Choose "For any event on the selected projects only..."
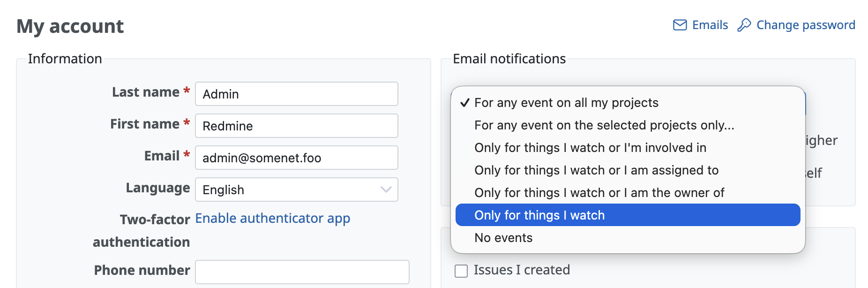This screenshot has height=288, width=868. click(604, 125)
